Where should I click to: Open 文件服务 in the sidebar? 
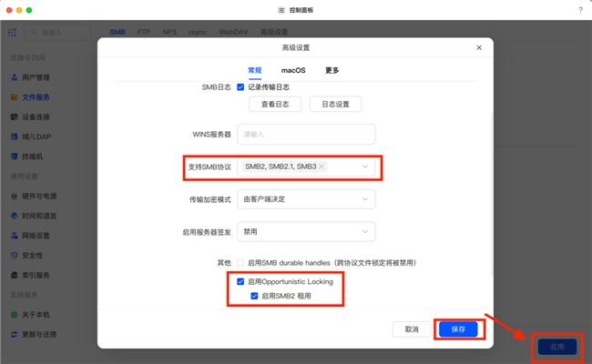pyautogui.click(x=36, y=97)
